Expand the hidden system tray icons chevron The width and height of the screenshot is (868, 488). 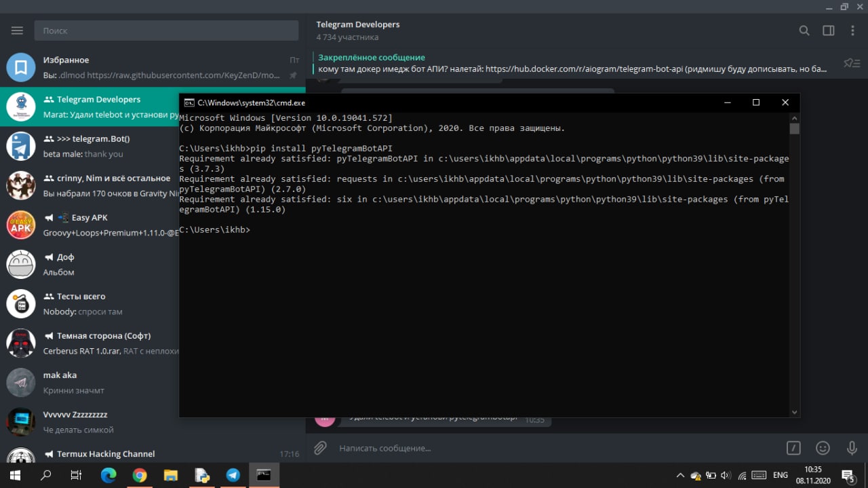[x=681, y=475]
